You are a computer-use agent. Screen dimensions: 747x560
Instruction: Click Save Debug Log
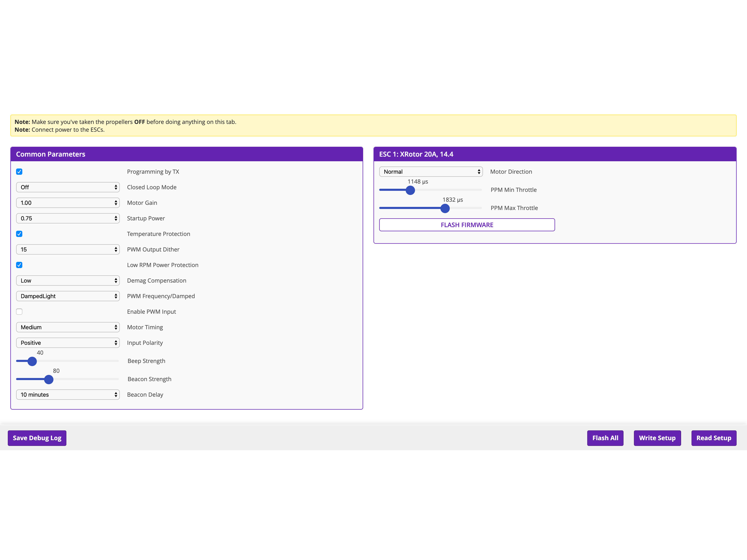(37, 438)
